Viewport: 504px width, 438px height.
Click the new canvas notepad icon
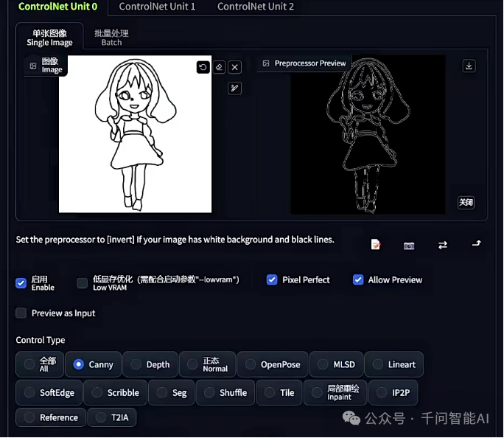click(x=376, y=245)
